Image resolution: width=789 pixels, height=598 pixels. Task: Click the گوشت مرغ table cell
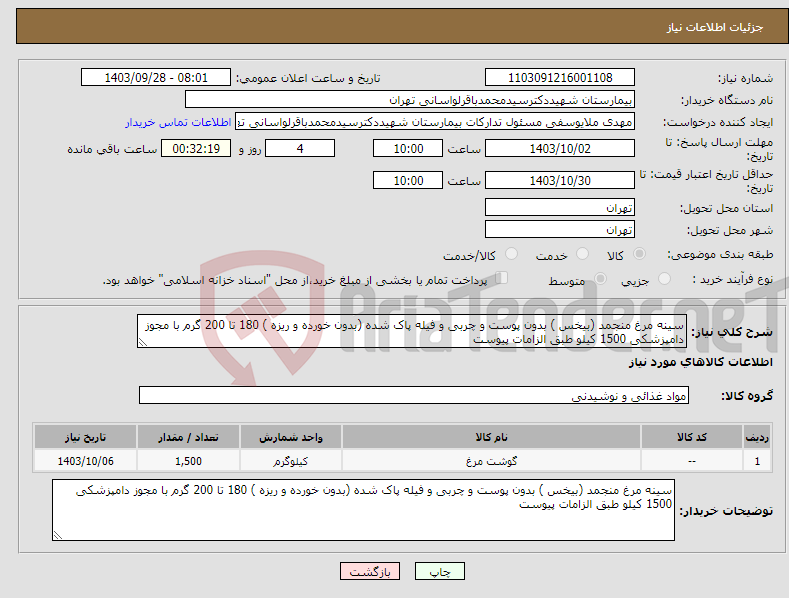[491, 461]
